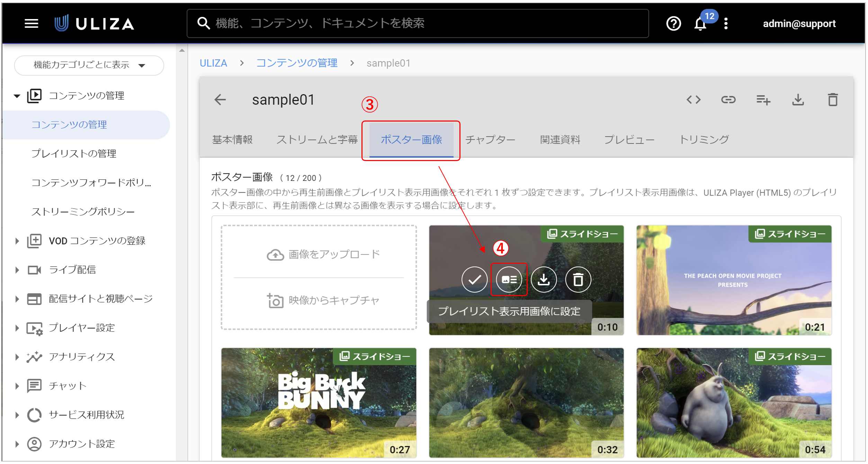Viewport: 868px width, 464px height.
Task: Open the vertical three-dot more menu
Action: (x=726, y=24)
